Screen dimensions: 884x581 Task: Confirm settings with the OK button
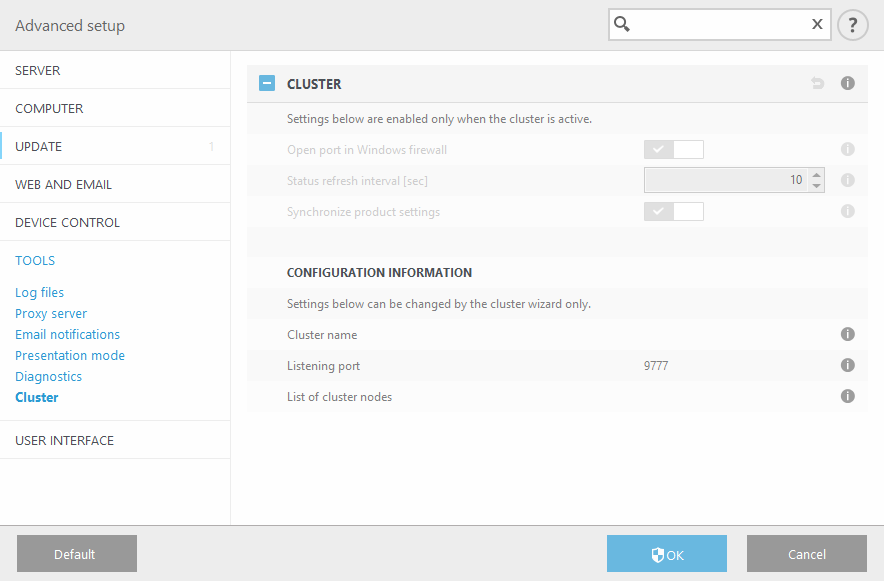point(666,553)
